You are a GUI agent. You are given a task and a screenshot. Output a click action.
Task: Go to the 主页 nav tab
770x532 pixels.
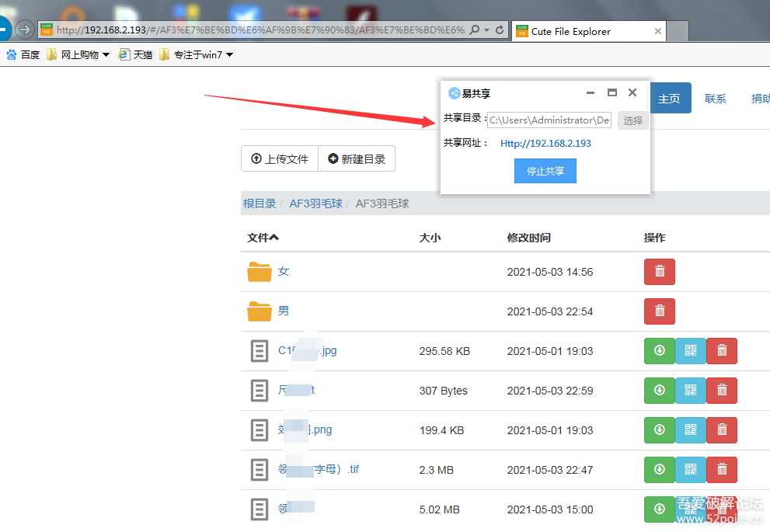pos(669,99)
